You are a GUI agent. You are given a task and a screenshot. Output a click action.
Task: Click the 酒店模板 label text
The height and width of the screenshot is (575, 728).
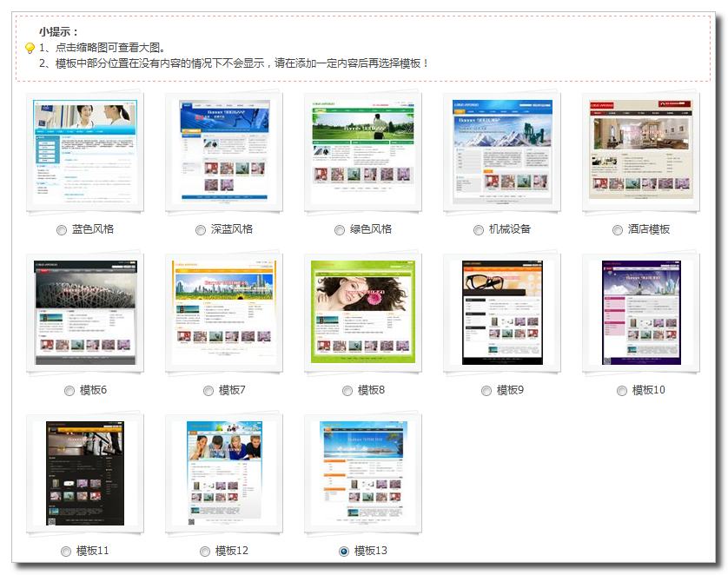coord(649,229)
